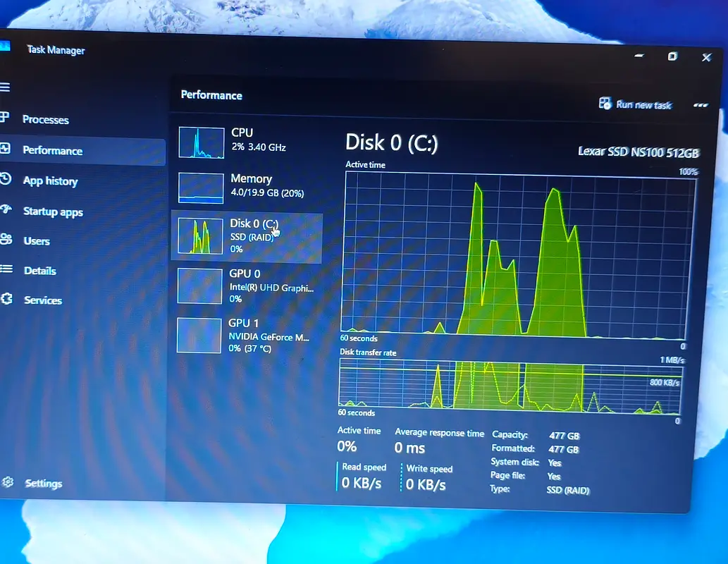Open the three-dot more options menu
728x564 pixels.
click(701, 106)
